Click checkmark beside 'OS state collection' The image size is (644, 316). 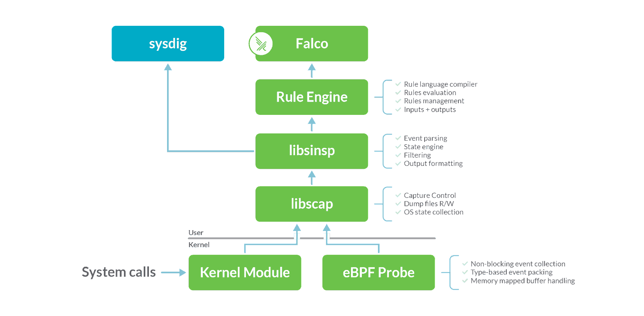(398, 212)
